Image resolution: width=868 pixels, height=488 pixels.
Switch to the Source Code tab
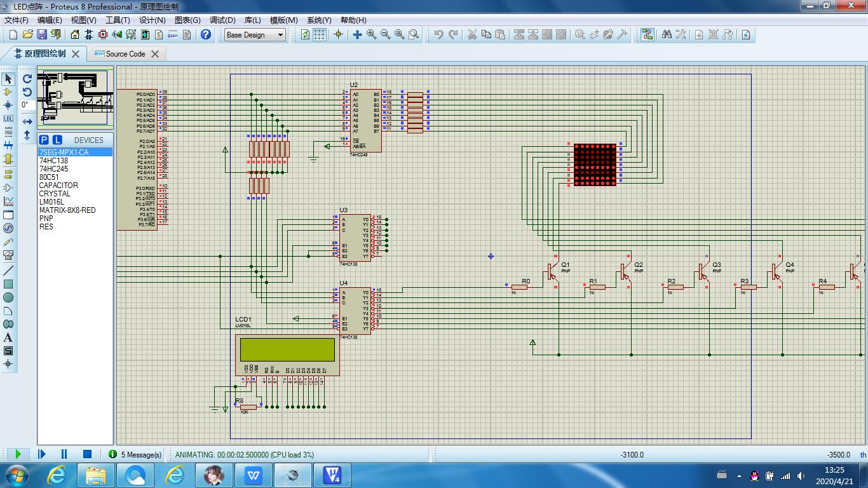[x=125, y=54]
